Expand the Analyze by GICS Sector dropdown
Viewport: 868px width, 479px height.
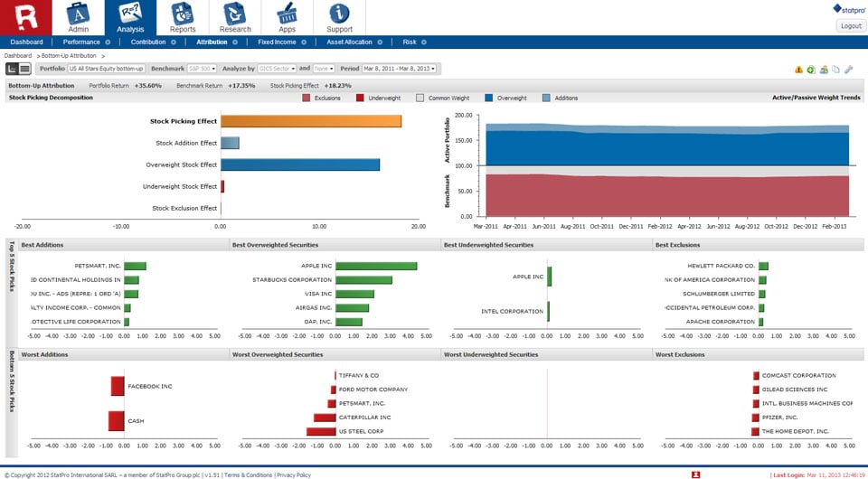coord(277,69)
